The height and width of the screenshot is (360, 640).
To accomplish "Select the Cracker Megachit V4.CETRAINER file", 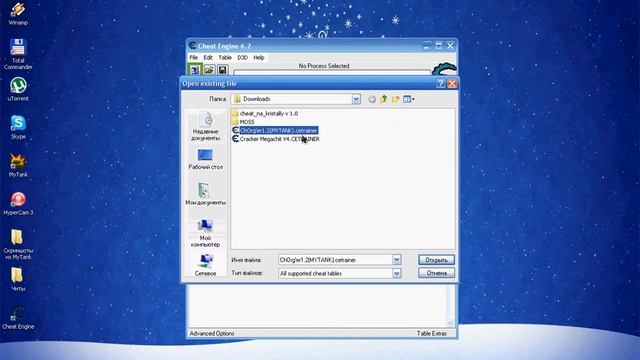I will coord(276,139).
